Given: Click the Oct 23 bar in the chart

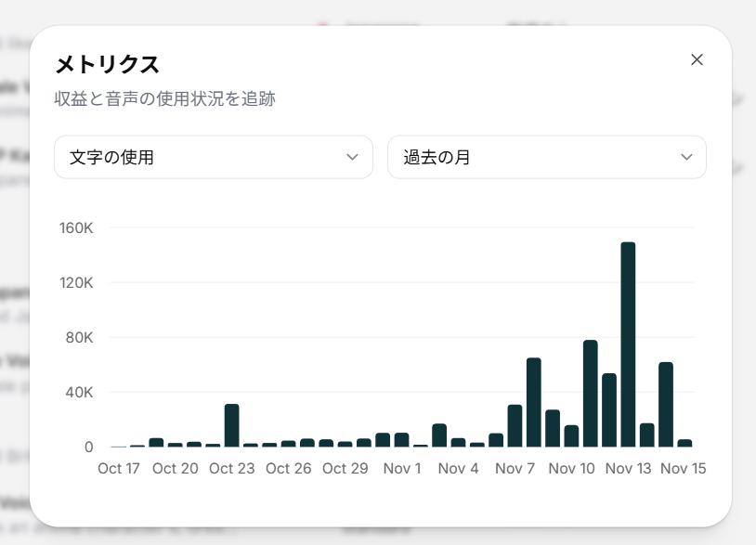Looking at the screenshot, I should pyautogui.click(x=231, y=425).
